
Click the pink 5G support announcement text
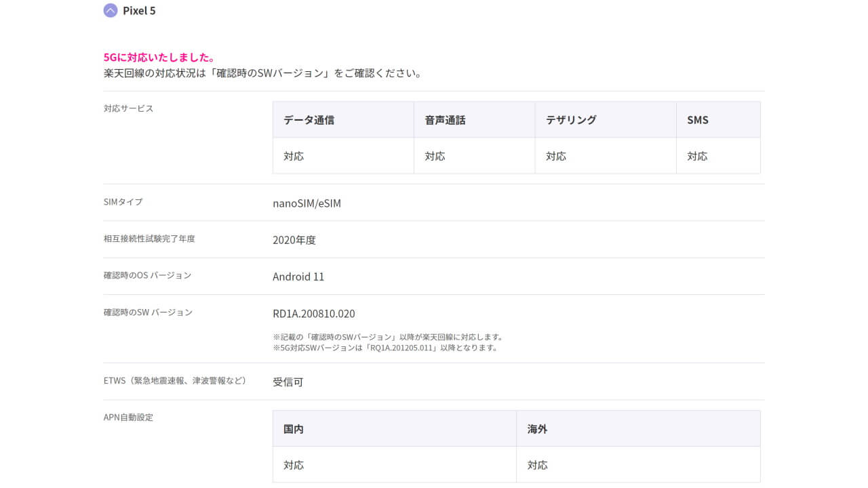click(x=159, y=58)
